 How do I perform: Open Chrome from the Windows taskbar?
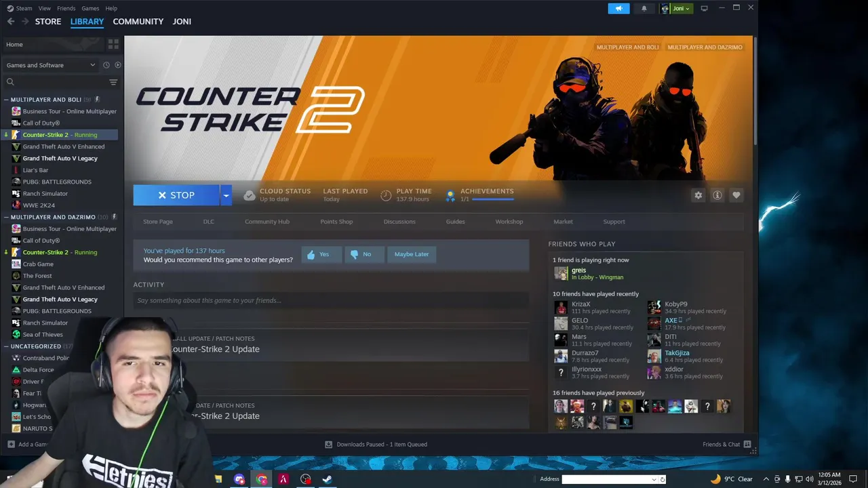click(x=262, y=479)
